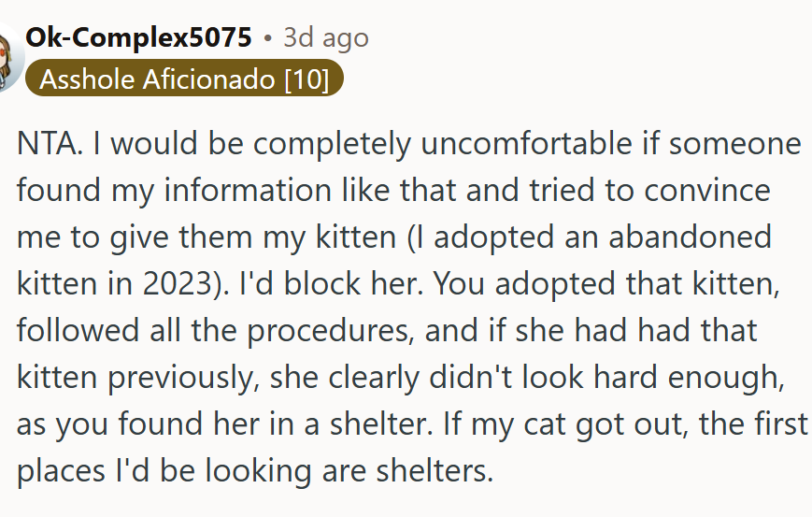Click the word "procedures," in the comment

331,331
